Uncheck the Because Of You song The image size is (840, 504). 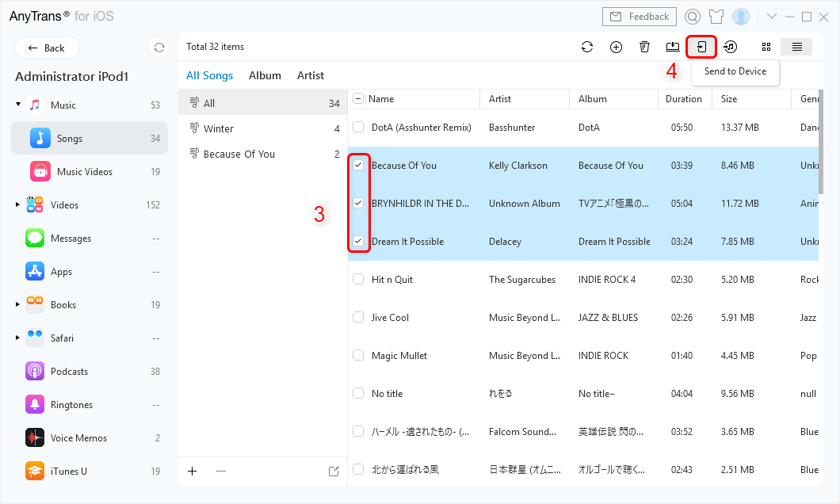358,165
